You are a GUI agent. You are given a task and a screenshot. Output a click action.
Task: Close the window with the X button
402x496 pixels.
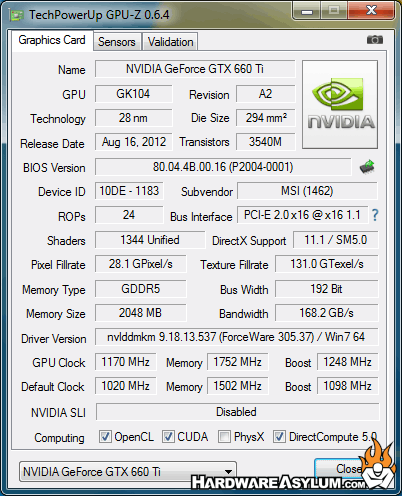pos(371,11)
